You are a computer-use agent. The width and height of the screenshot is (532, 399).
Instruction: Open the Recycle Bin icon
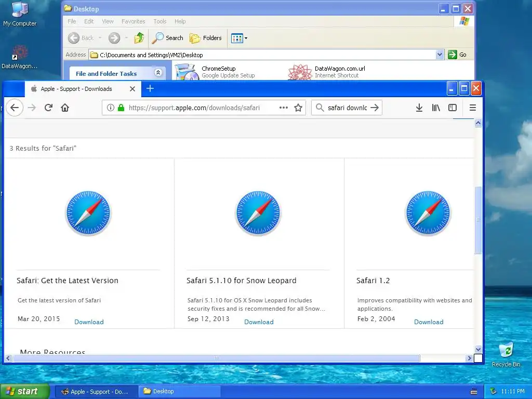[506, 354]
